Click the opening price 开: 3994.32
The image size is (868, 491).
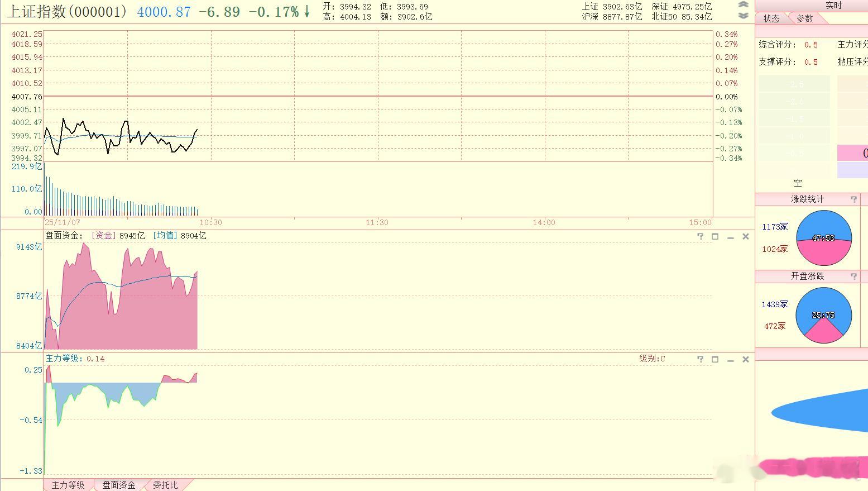coord(347,7)
